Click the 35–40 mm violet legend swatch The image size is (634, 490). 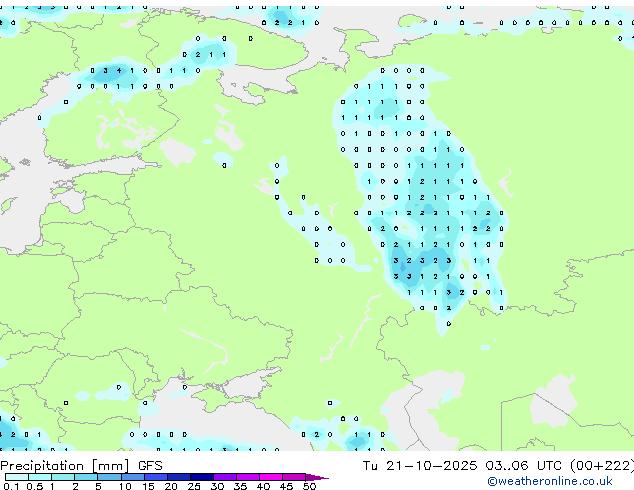(x=247, y=477)
